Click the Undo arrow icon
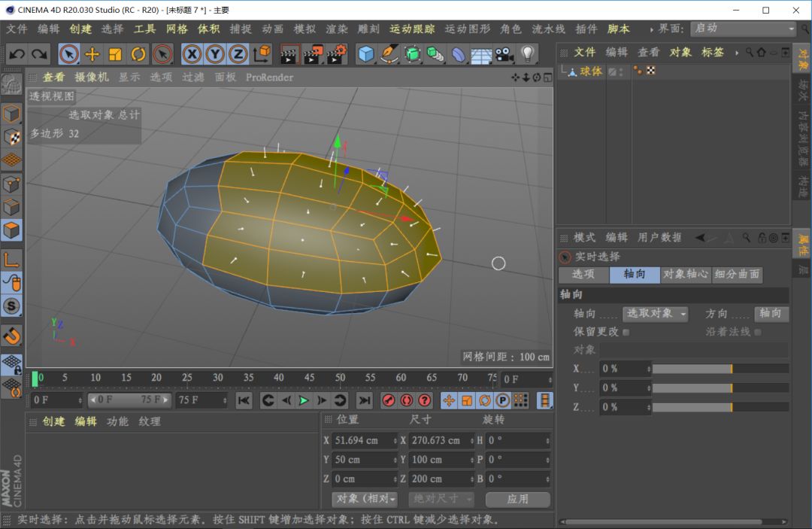Viewport: 812px width, 529px height. pos(17,54)
